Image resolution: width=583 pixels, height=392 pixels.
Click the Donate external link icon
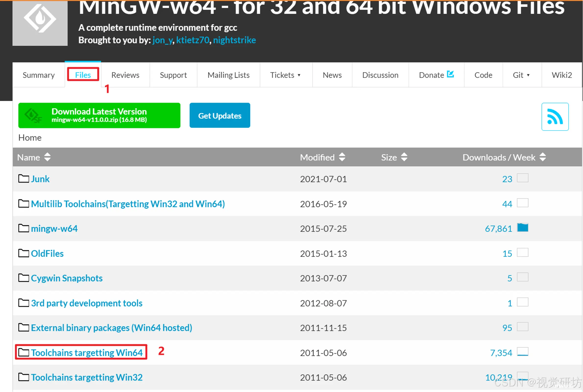pyautogui.click(x=450, y=74)
